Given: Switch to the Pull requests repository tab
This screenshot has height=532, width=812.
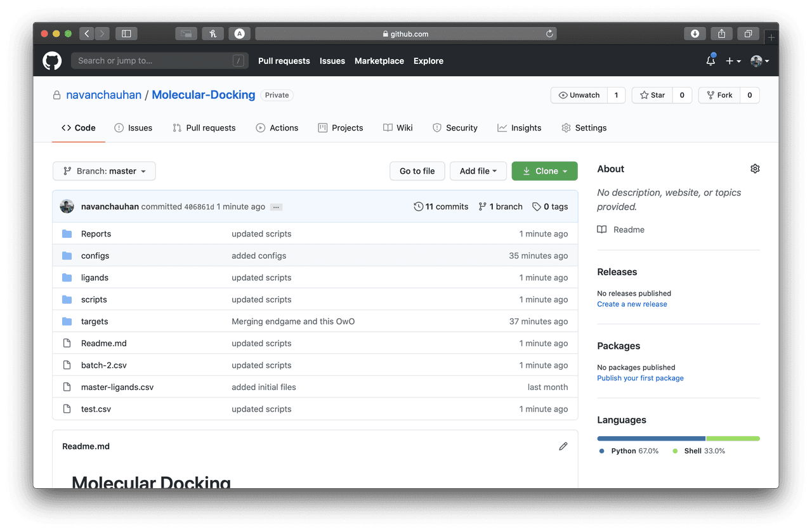Looking at the screenshot, I should (204, 128).
